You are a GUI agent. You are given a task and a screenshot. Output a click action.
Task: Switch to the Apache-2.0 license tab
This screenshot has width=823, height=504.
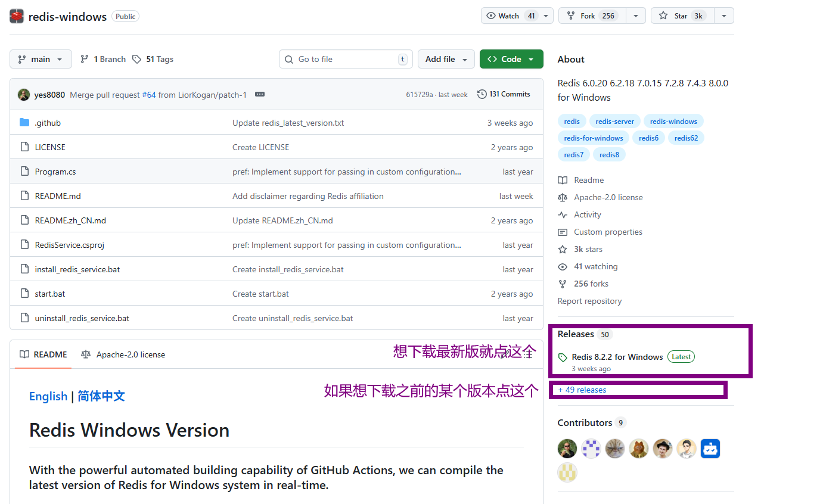[x=123, y=354]
